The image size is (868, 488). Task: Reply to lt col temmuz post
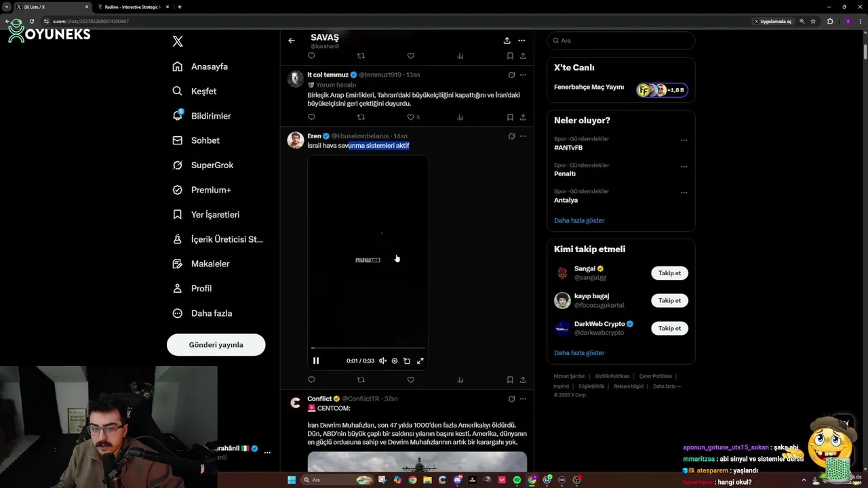click(x=311, y=117)
